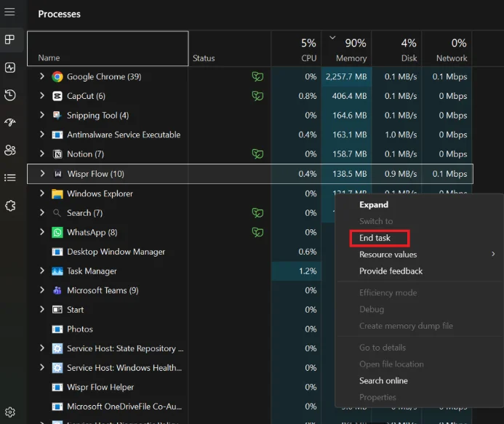Choose Expand in the context menu
504x424 pixels.
pyautogui.click(x=374, y=205)
